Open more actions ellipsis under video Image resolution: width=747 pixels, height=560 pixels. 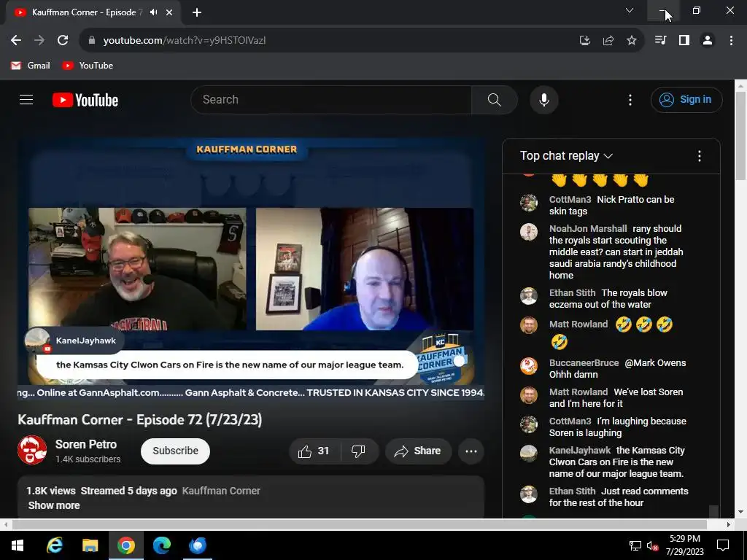471,451
